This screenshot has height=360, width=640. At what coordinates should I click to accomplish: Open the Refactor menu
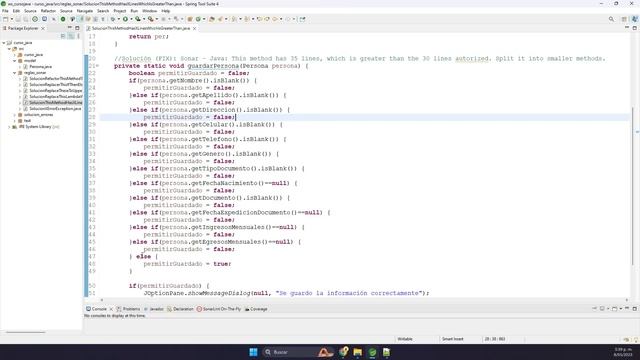tap(48, 11)
